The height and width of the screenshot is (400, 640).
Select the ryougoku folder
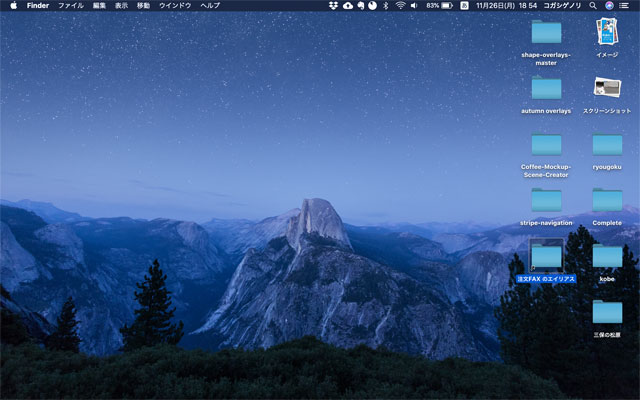point(607,144)
